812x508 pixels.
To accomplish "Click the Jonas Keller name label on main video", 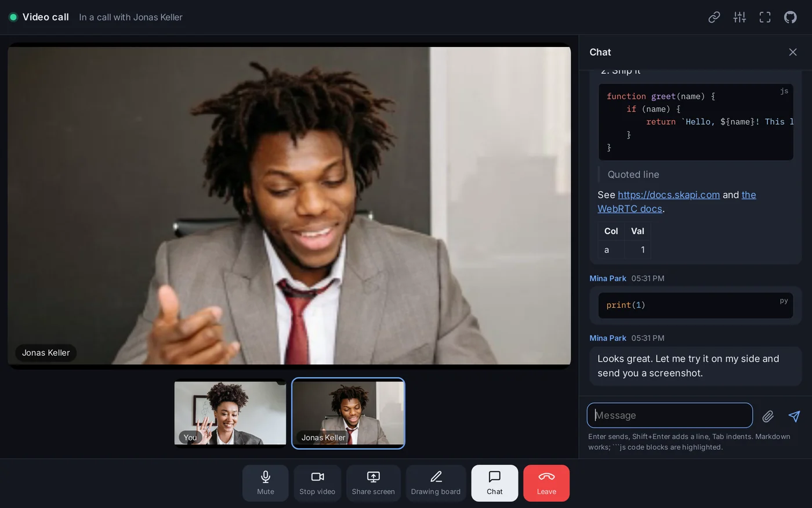I will click(46, 353).
